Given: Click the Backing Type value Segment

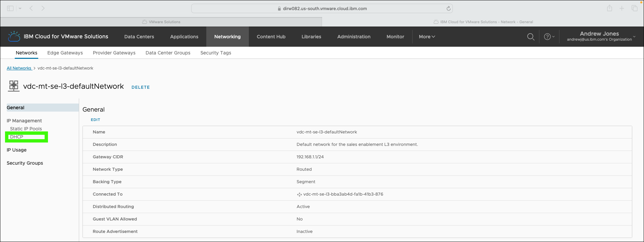Looking at the screenshot, I should tap(306, 182).
